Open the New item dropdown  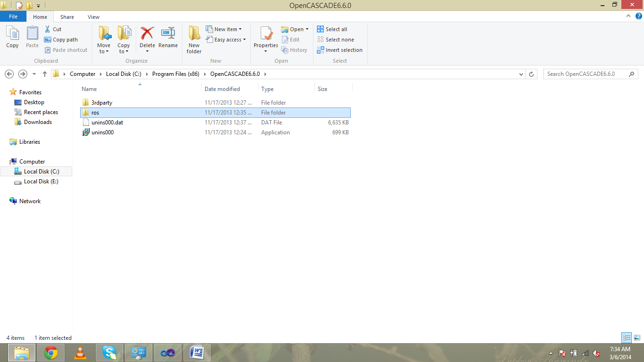tap(224, 29)
